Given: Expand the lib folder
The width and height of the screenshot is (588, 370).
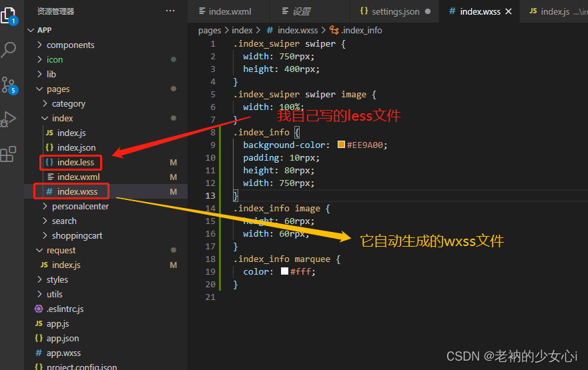Looking at the screenshot, I should [40, 74].
